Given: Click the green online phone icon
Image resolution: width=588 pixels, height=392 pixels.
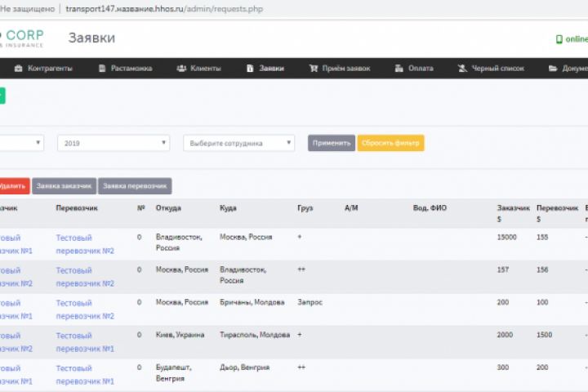Looking at the screenshot, I should pyautogui.click(x=559, y=39).
